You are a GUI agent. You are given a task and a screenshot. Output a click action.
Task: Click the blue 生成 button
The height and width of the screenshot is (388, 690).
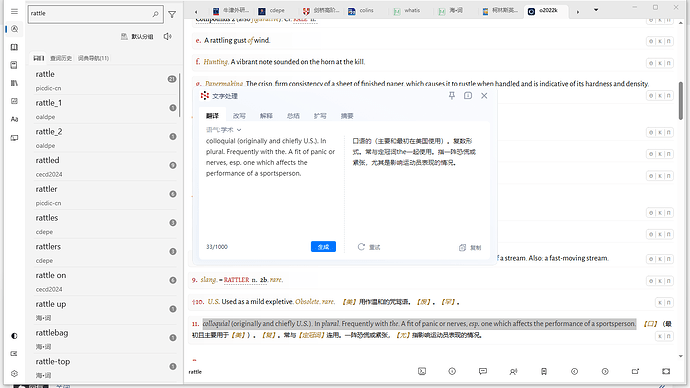323,247
